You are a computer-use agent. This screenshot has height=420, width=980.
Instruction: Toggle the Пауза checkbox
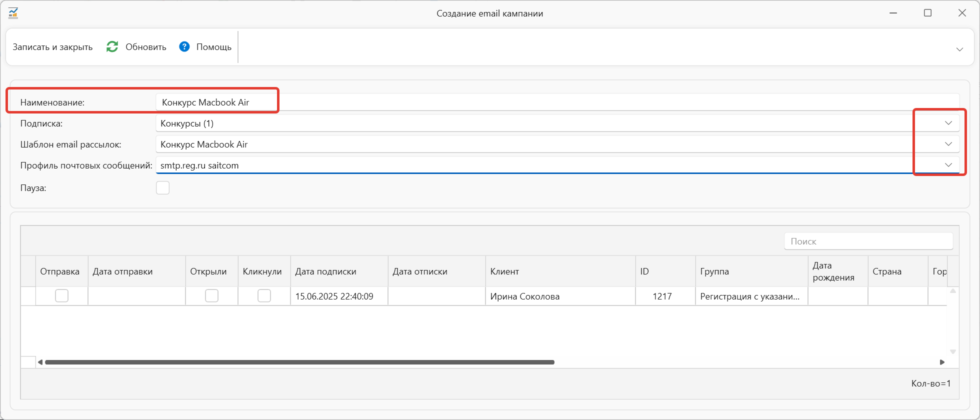pyautogui.click(x=162, y=188)
